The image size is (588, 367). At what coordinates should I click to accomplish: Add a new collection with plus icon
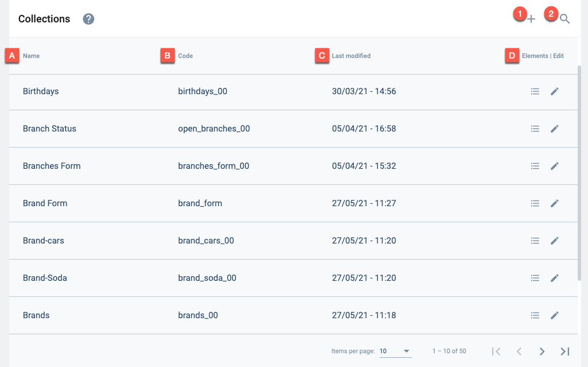point(531,19)
